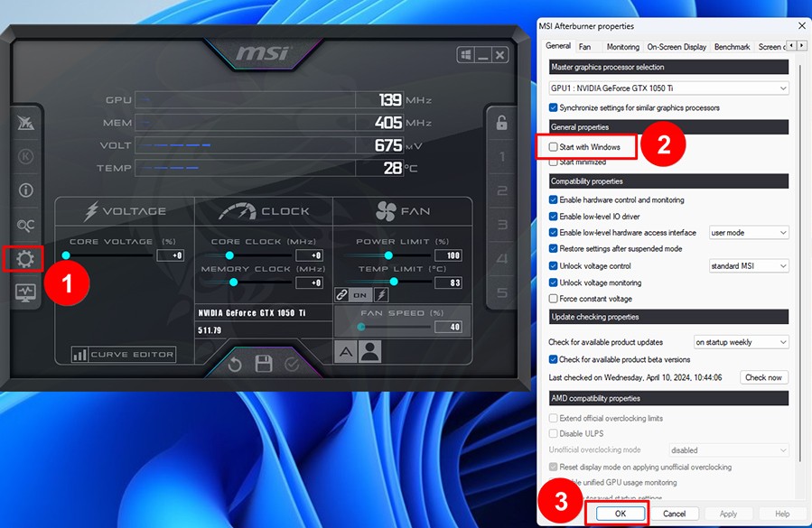
Task: Minimize the Afterburner main window
Action: [482, 55]
